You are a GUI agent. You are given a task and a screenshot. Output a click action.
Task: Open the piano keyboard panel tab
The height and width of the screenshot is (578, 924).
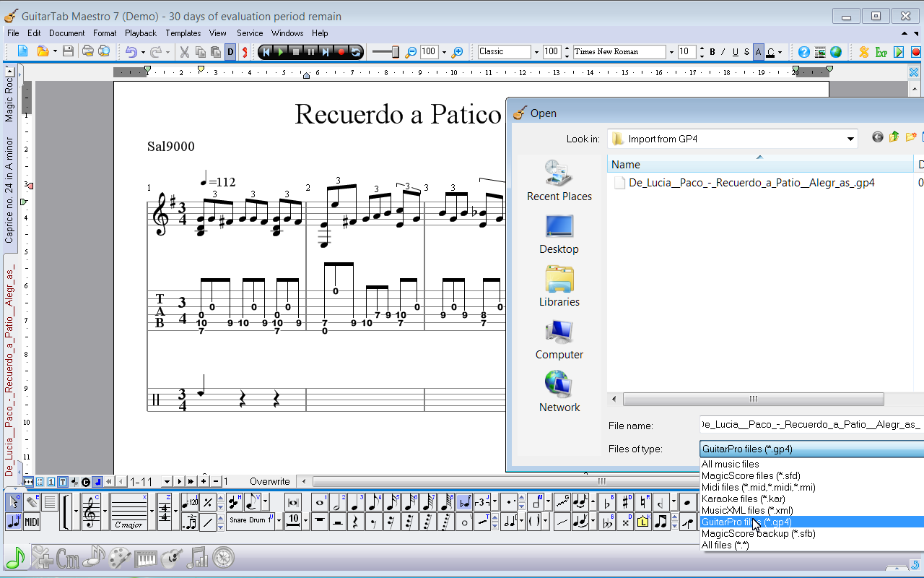(x=146, y=558)
